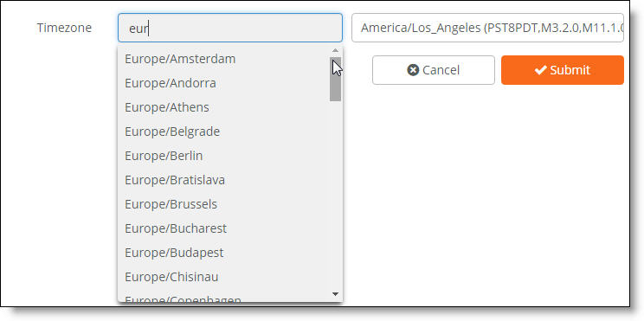Click the X circle icon on Cancel
The image size is (644, 321).
pyautogui.click(x=413, y=70)
